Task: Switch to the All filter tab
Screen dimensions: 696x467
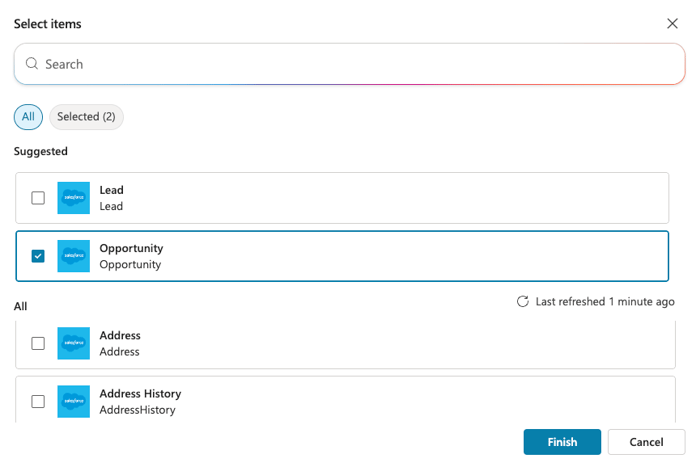Action: (28, 117)
